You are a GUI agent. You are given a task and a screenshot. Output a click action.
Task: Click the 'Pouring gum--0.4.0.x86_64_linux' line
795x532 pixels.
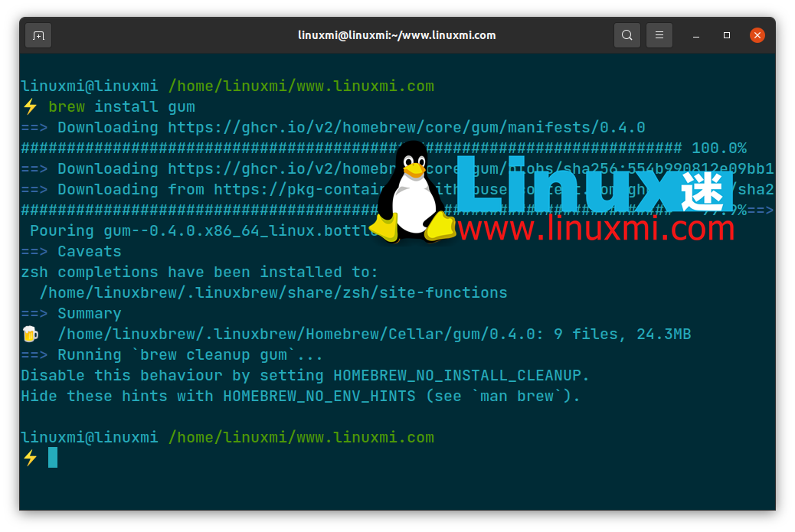tap(203, 231)
